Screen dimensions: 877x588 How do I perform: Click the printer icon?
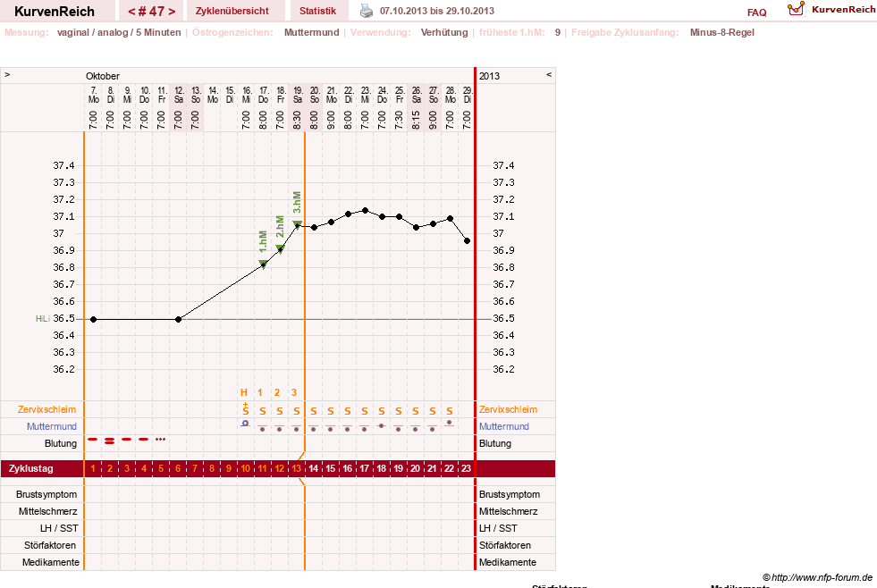click(x=366, y=11)
